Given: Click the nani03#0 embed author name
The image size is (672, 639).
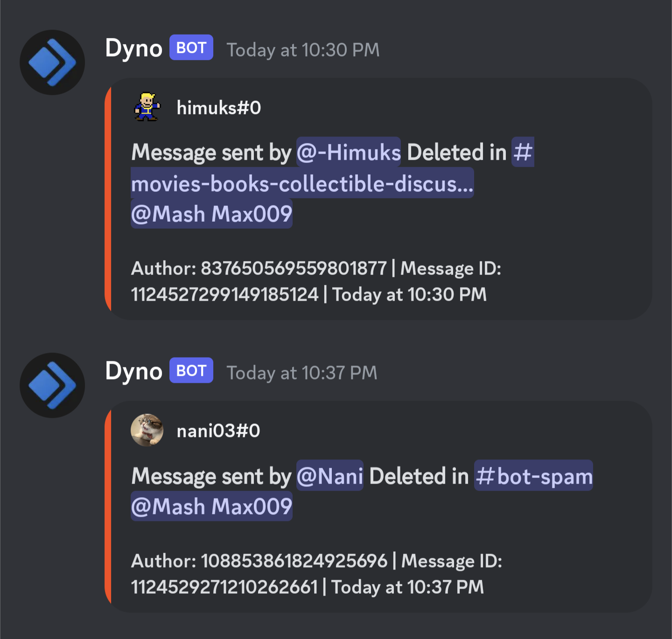Looking at the screenshot, I should pos(218,431).
